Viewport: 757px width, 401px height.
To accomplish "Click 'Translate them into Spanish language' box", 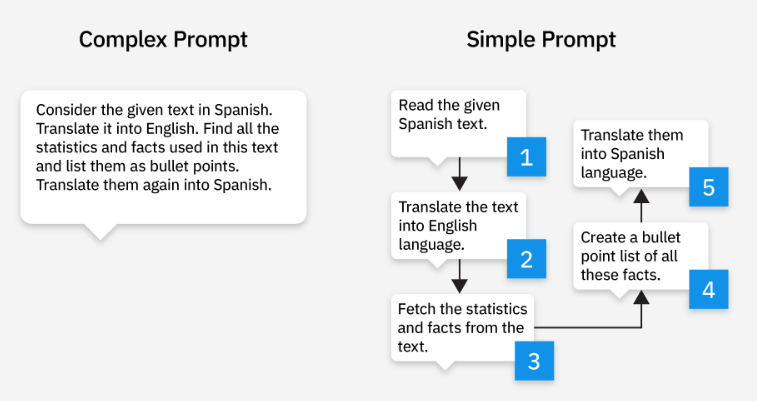I will click(641, 153).
